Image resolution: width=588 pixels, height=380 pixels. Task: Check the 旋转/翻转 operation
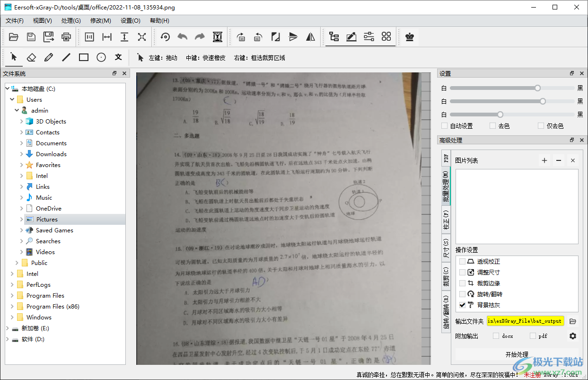[462, 294]
